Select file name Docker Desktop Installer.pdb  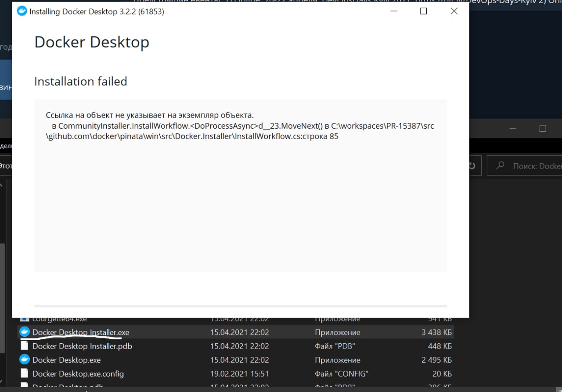(x=82, y=346)
